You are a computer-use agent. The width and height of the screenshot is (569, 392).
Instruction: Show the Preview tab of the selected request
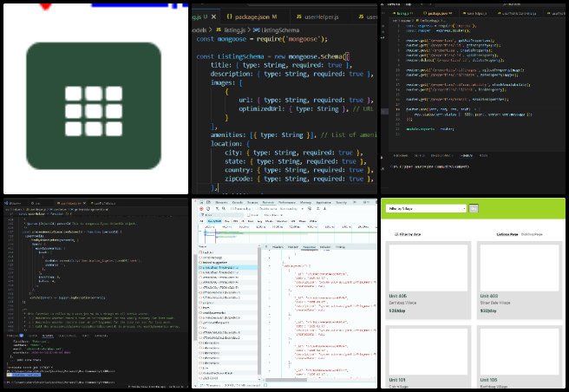(292, 247)
